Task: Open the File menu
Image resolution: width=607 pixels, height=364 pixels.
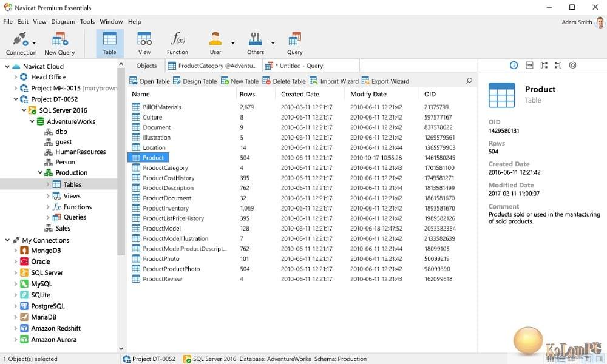Action: tap(8, 22)
